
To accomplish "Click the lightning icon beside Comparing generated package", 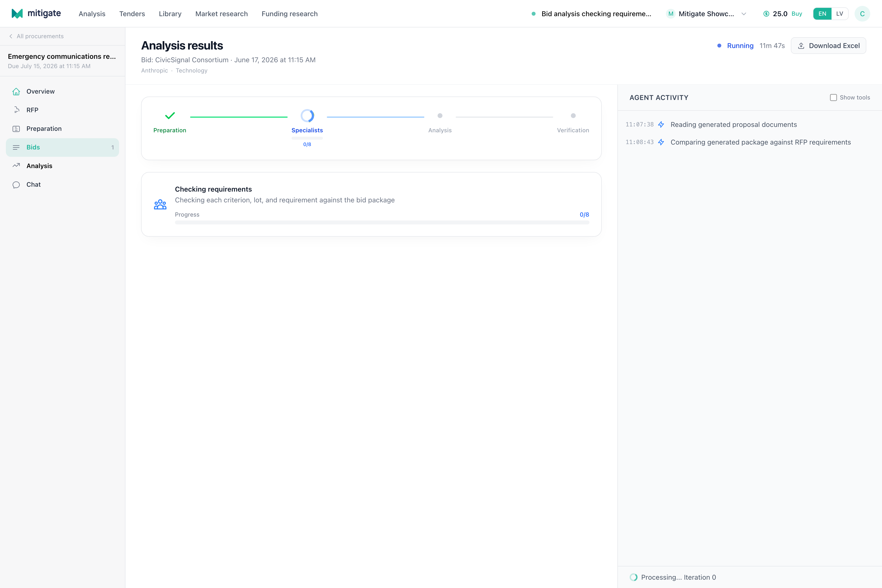I will point(661,142).
